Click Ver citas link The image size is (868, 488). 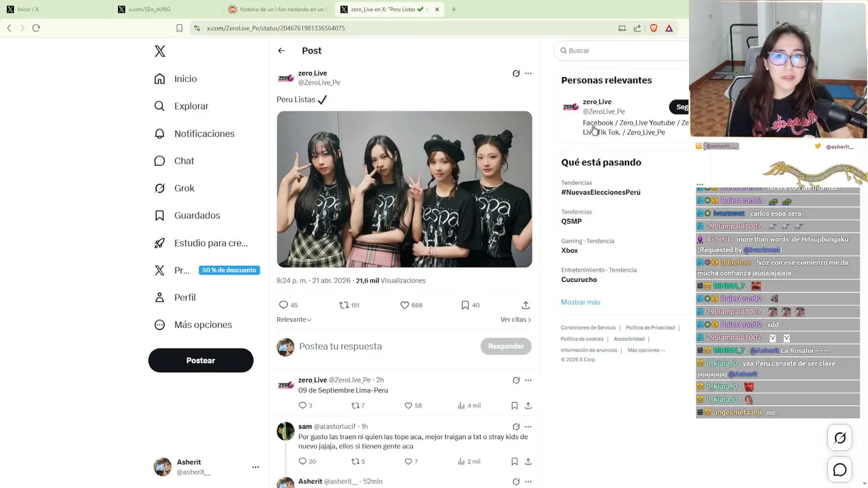(515, 319)
